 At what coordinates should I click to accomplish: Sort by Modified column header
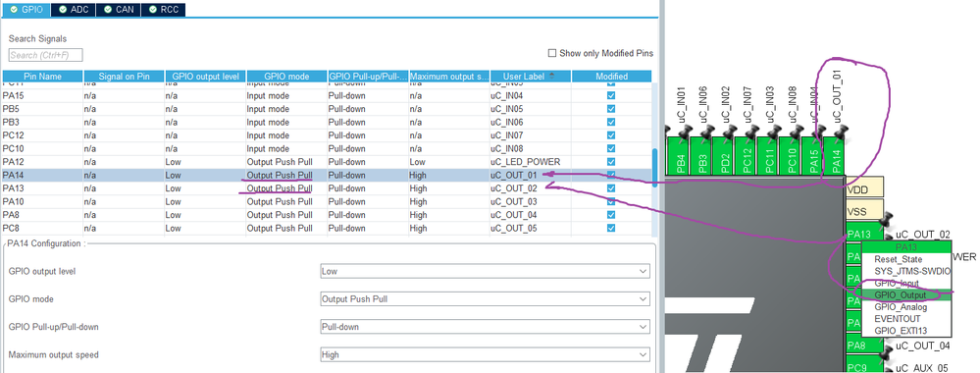[x=611, y=77]
